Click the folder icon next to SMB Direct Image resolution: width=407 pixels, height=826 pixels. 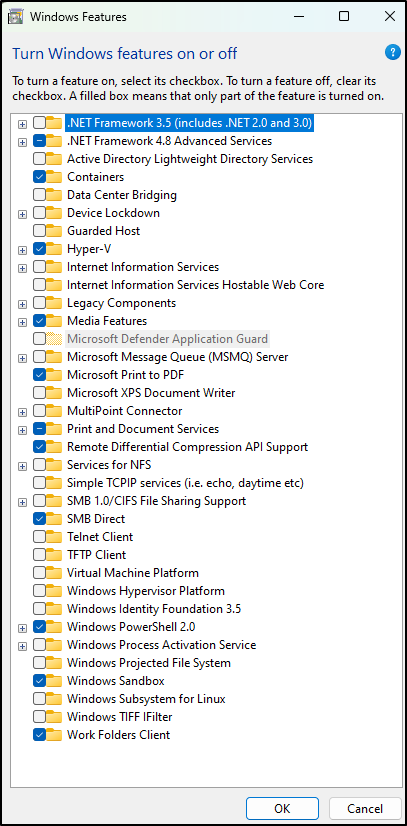click(54, 519)
